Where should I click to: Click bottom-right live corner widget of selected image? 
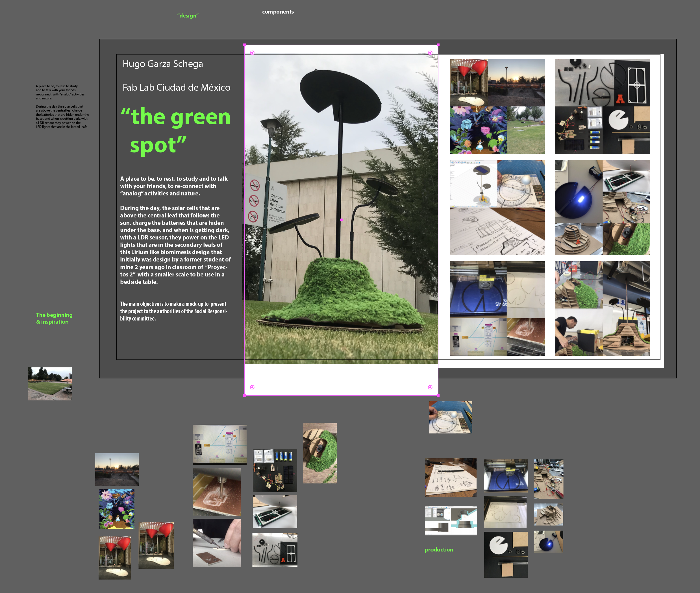430,387
